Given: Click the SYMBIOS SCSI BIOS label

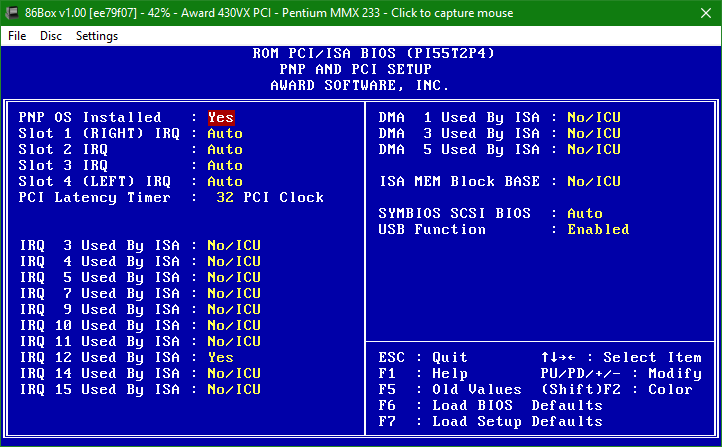Looking at the screenshot, I should point(454,214).
